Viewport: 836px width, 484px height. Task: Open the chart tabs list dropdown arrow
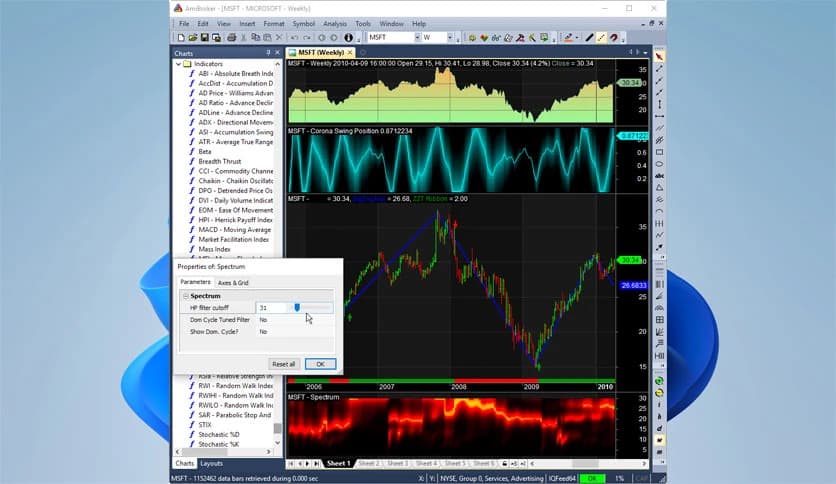646,53
